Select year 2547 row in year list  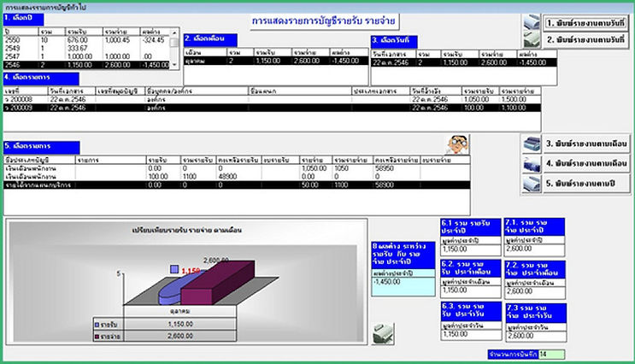86,56
